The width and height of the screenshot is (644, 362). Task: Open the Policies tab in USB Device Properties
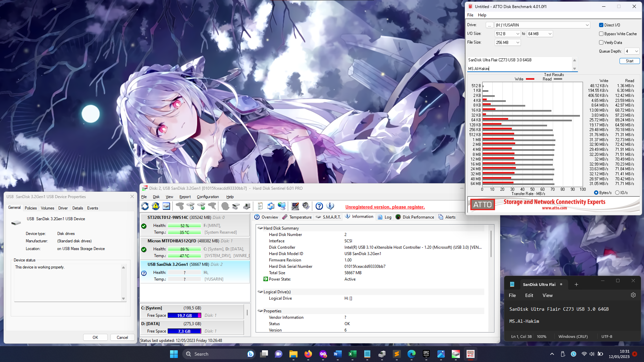[x=31, y=208]
